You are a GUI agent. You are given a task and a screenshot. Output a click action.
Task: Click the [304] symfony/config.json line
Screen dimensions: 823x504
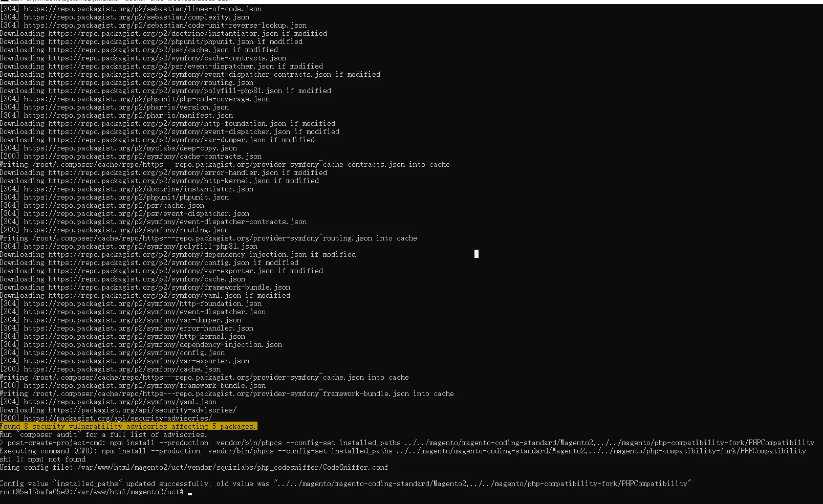point(113,353)
